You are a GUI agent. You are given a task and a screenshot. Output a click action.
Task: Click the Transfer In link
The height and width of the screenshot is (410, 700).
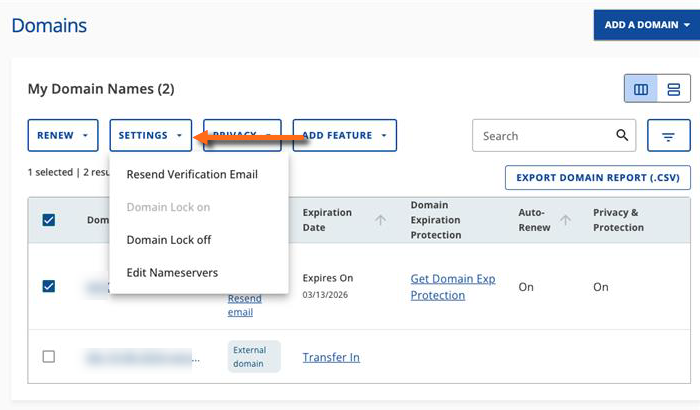tap(331, 357)
